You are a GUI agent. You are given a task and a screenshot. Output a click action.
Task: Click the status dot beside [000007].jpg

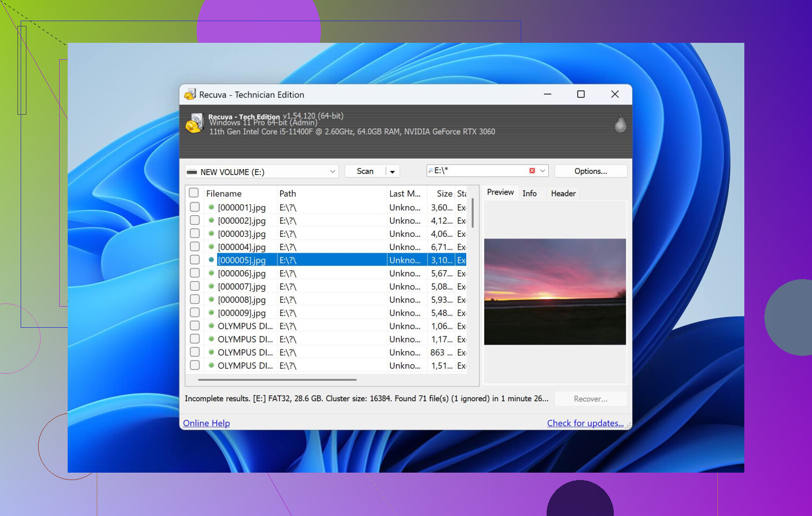coord(211,287)
